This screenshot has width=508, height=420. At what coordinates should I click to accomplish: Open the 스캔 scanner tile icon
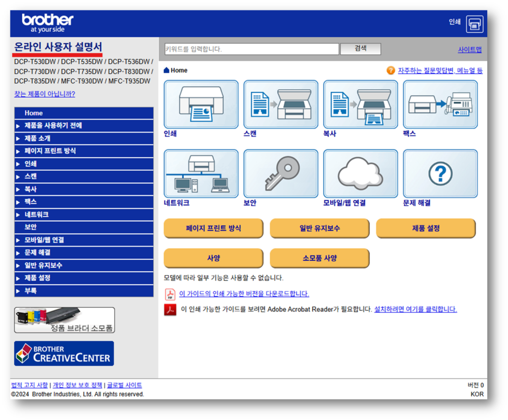(x=281, y=104)
